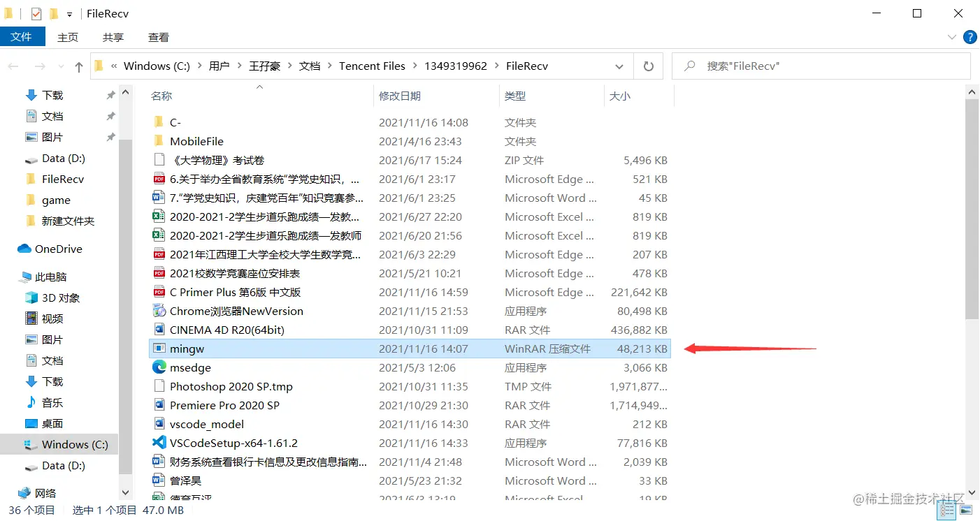Click the msedge application icon
Image resolution: width=980 pixels, height=521 pixels.
coord(159,367)
